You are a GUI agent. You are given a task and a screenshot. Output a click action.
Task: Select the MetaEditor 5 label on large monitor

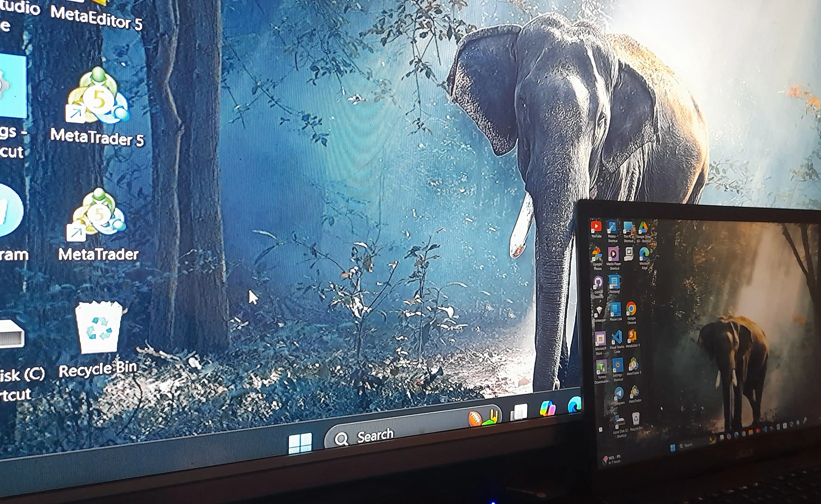pyautogui.click(x=96, y=18)
